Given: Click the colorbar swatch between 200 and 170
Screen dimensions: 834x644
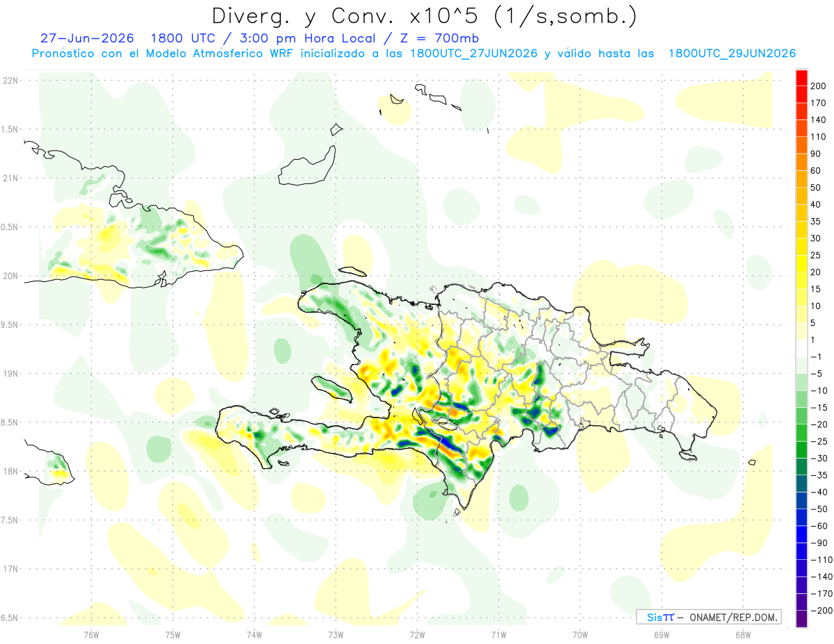Looking at the screenshot, I should (801, 94).
